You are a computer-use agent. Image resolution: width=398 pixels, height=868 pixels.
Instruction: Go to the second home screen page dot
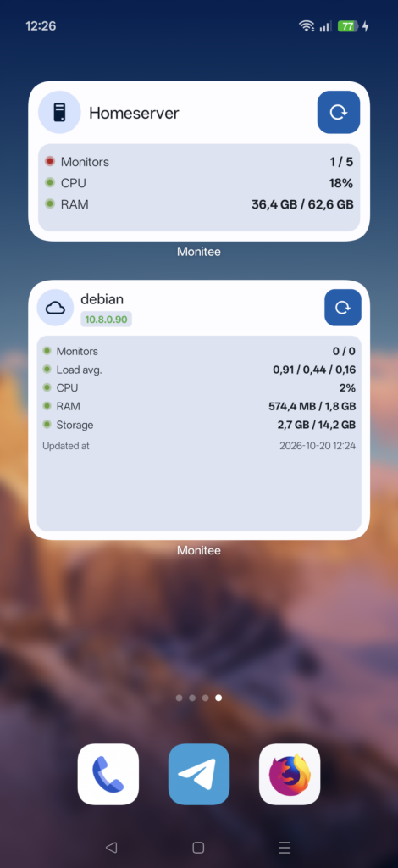pyautogui.click(x=192, y=698)
